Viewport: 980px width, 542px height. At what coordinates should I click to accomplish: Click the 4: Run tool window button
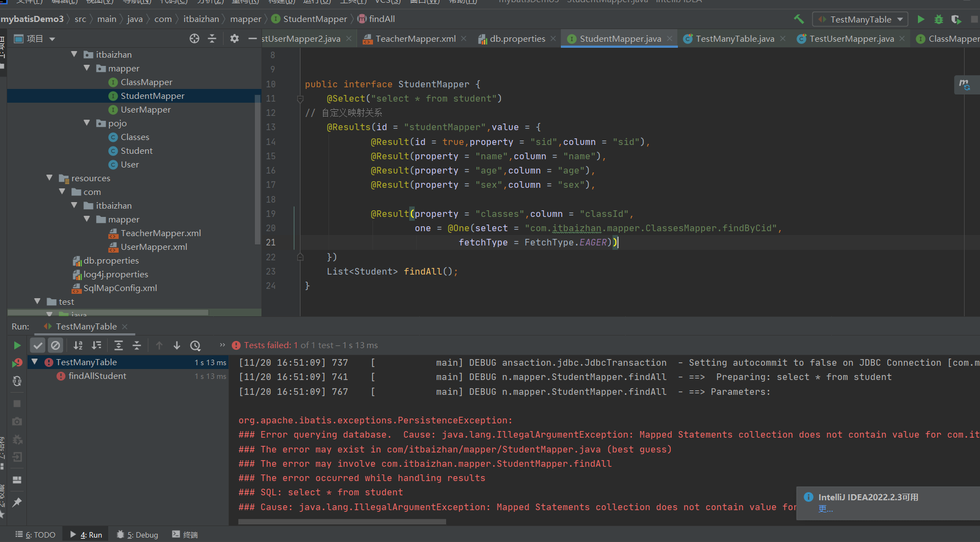(86, 534)
